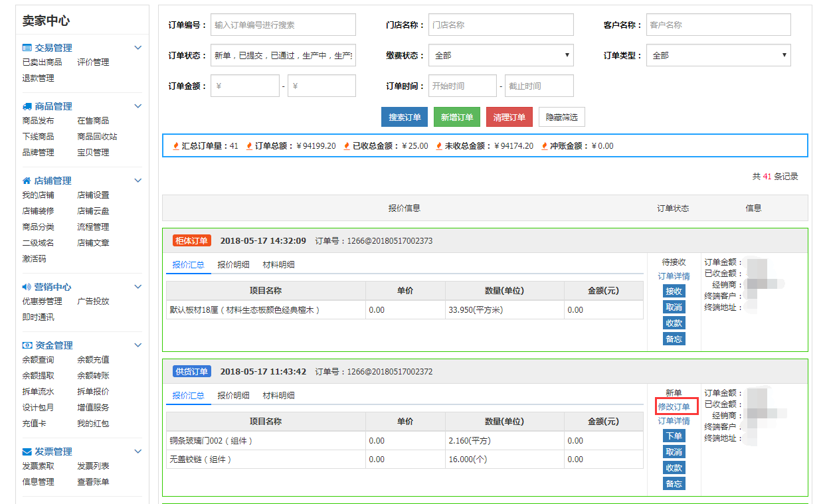Click the 店铺管理 home icon
The image size is (825, 504).
click(27, 181)
